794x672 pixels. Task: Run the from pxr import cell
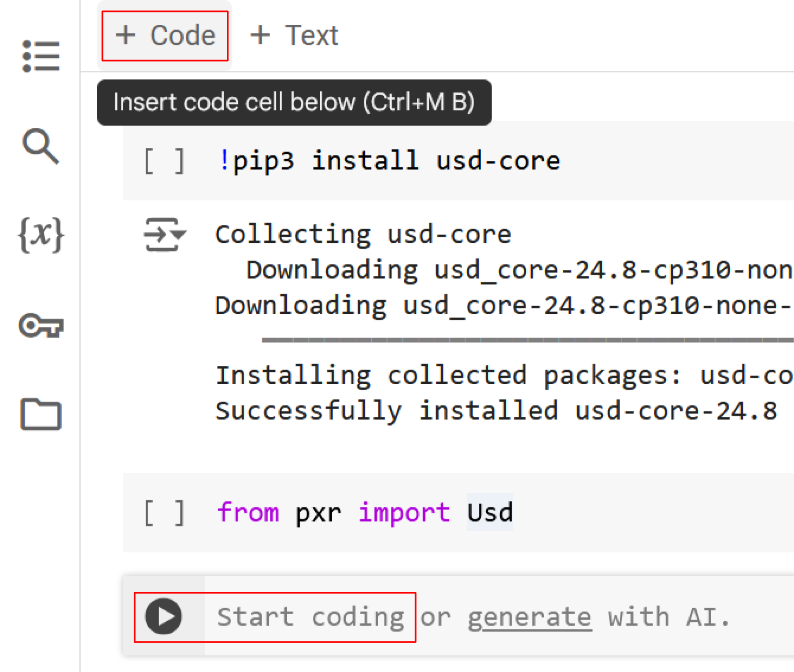(x=164, y=513)
